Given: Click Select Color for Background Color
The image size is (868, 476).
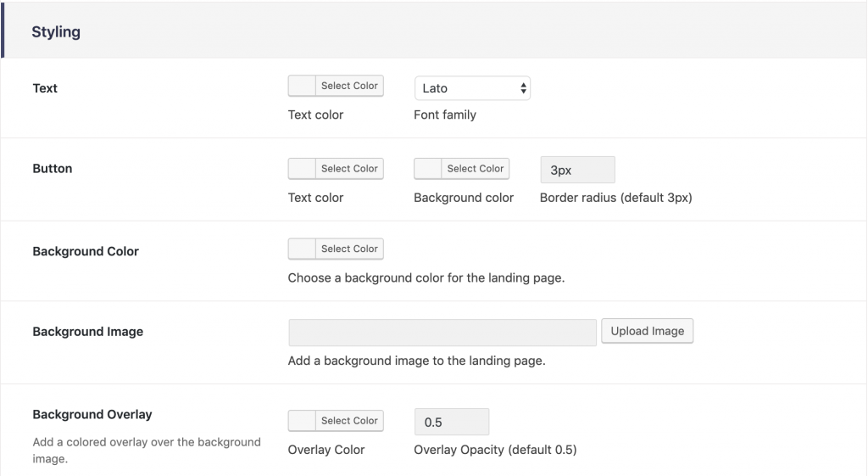Looking at the screenshot, I should pyautogui.click(x=349, y=249).
